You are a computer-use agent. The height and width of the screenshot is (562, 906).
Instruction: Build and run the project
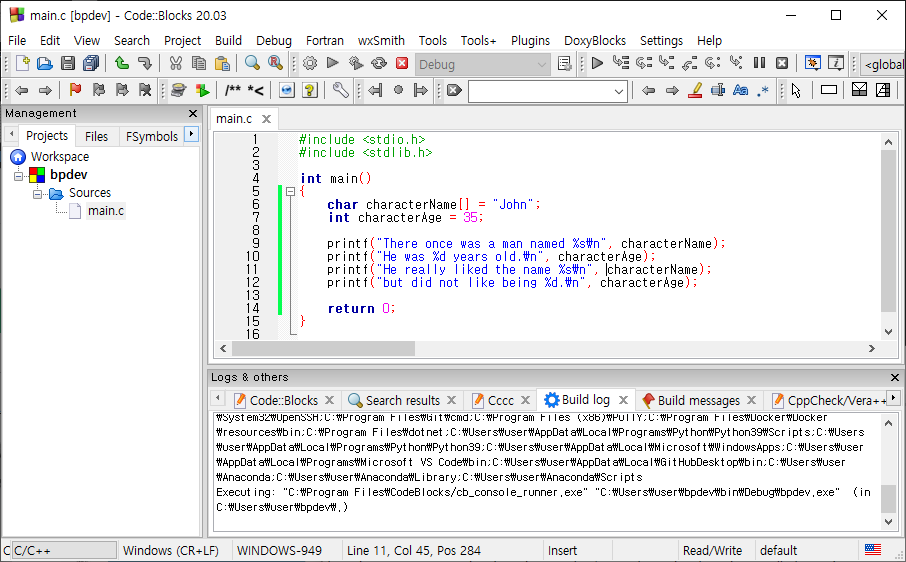(x=356, y=64)
